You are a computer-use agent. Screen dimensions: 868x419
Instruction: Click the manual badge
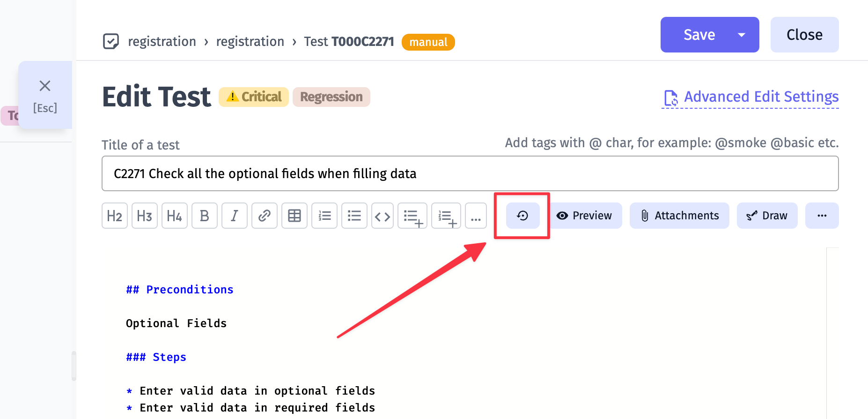pos(428,42)
